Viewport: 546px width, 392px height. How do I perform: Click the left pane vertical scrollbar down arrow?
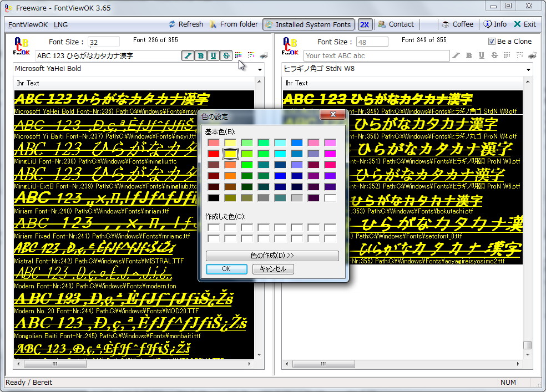coord(259,355)
